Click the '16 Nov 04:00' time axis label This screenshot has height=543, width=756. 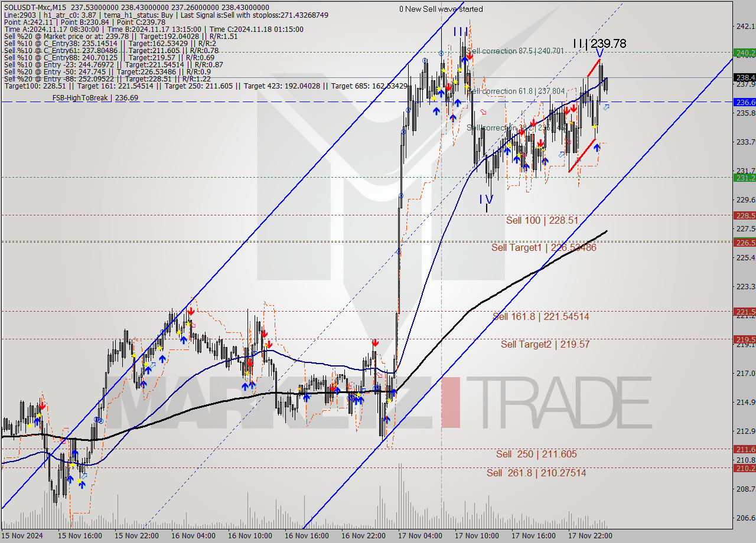[194, 536]
